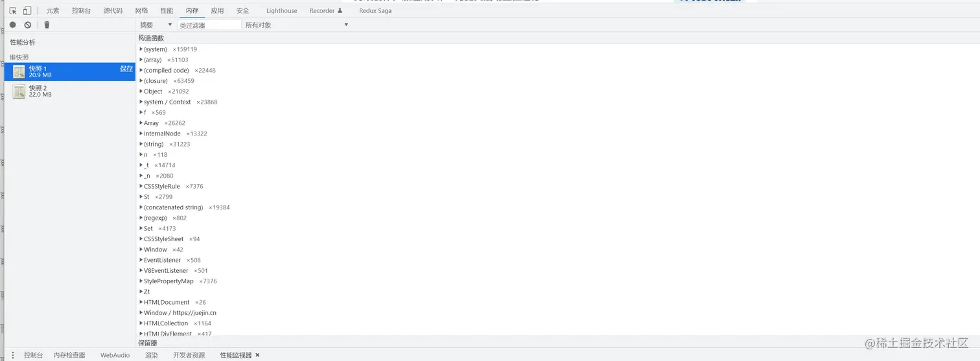This screenshot has height=361, width=980.
Task: Expand the Window ×42 row
Action: point(141,250)
